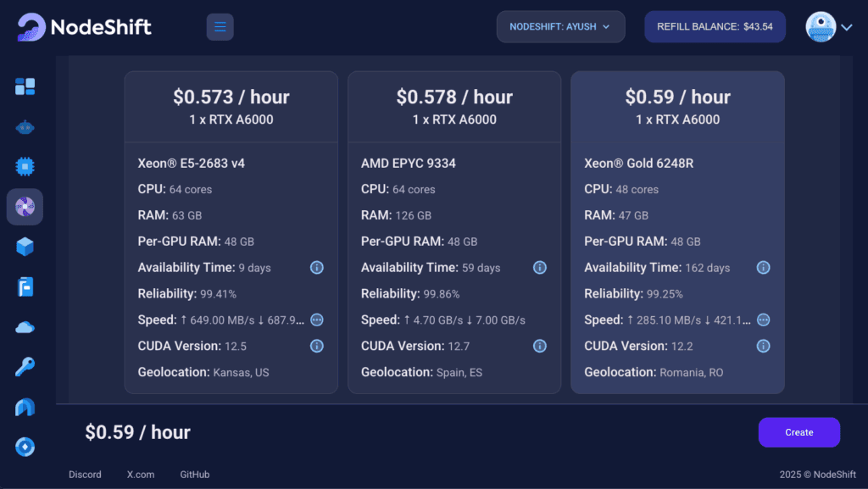Screen dimensions: 868x489
Task: Open the cloud icon in sidebar
Action: coord(25,327)
